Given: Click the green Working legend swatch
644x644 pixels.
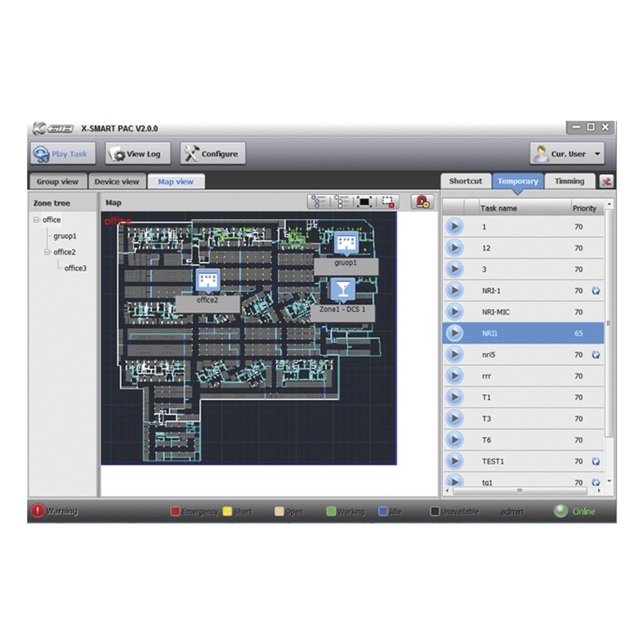Looking at the screenshot, I should pyautogui.click(x=331, y=511).
